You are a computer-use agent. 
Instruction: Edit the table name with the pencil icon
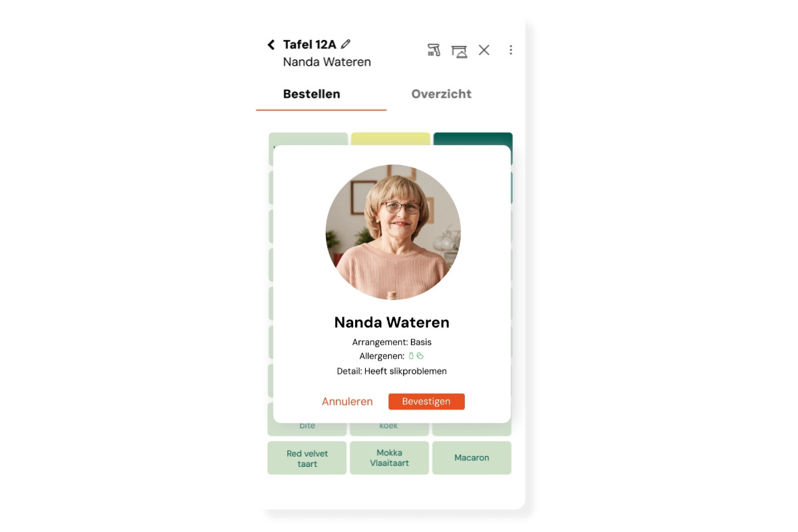[345, 44]
